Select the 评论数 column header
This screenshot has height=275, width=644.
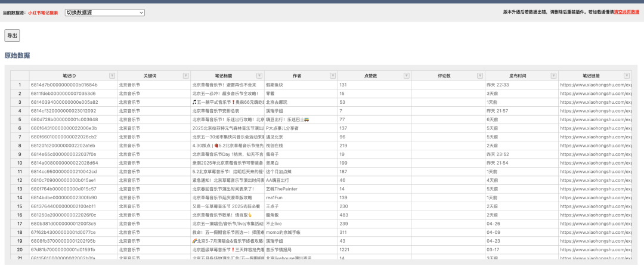[x=448, y=76]
